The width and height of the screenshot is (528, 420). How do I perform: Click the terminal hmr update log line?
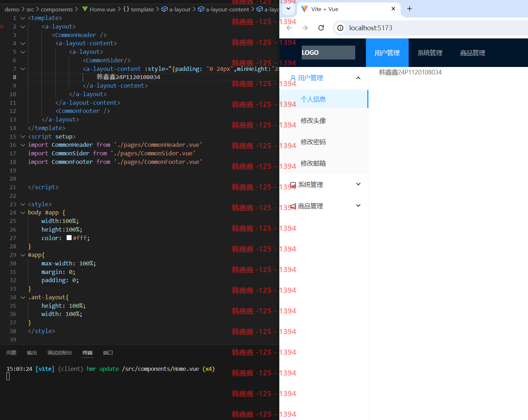point(110,369)
